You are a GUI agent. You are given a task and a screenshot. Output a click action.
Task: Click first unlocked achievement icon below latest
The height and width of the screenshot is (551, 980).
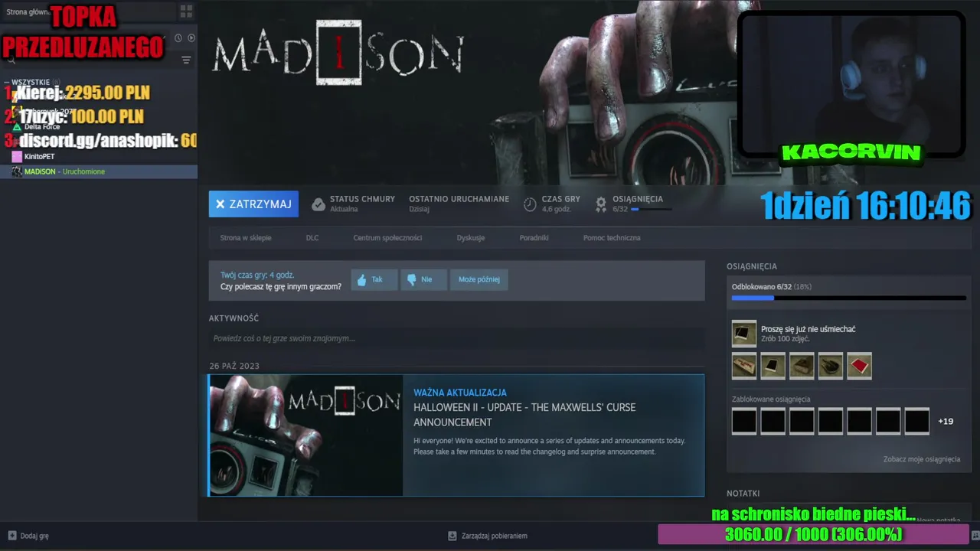point(744,366)
